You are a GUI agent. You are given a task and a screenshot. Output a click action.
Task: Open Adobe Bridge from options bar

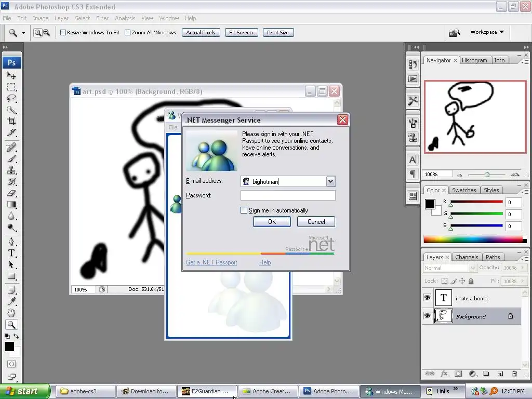coord(454,33)
